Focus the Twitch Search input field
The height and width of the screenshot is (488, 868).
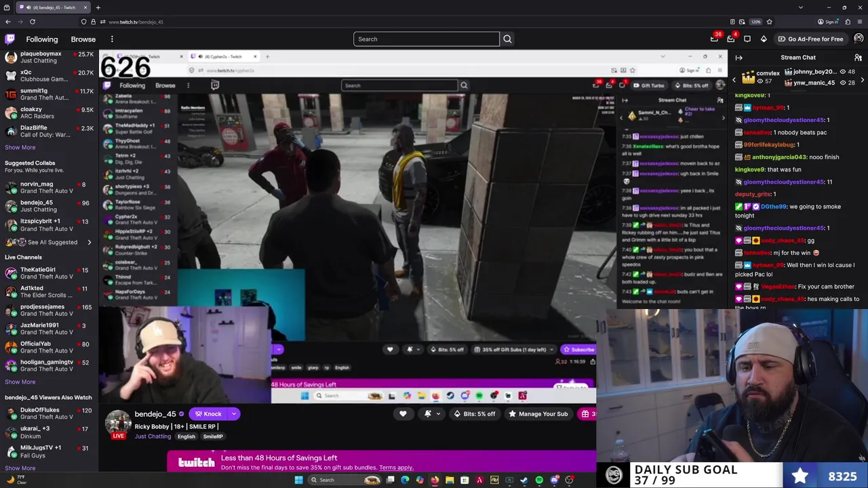(x=426, y=39)
